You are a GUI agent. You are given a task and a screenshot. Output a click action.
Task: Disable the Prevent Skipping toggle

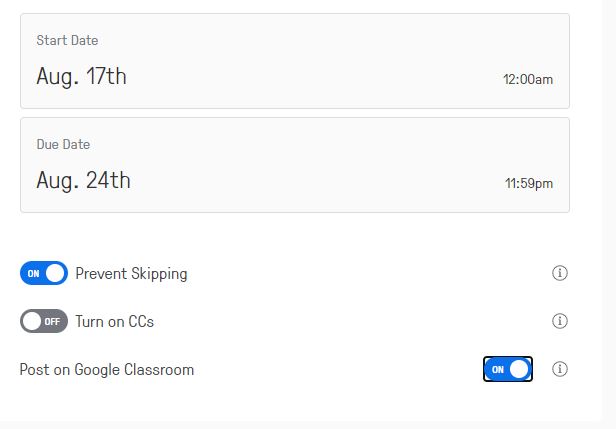(44, 273)
